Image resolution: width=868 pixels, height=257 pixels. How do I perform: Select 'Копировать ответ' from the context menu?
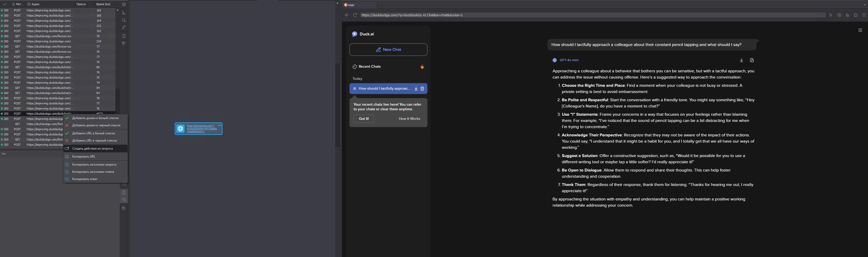[95, 179]
